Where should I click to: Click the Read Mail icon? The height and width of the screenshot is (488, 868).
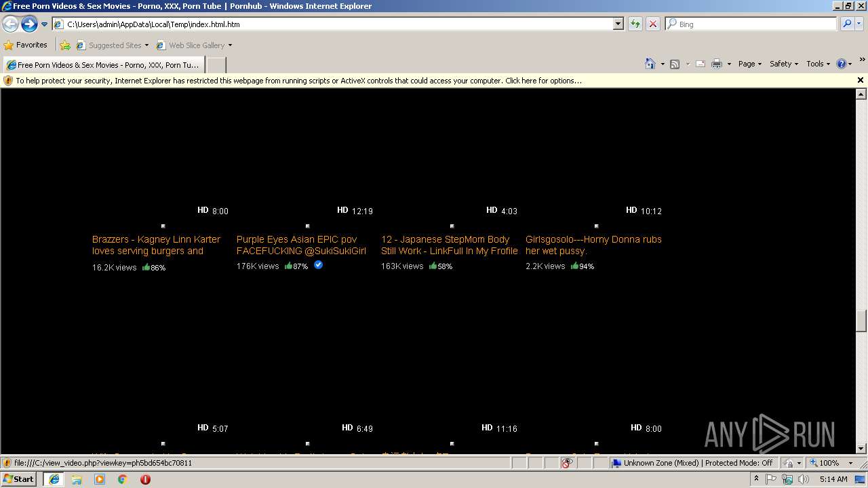tap(701, 64)
